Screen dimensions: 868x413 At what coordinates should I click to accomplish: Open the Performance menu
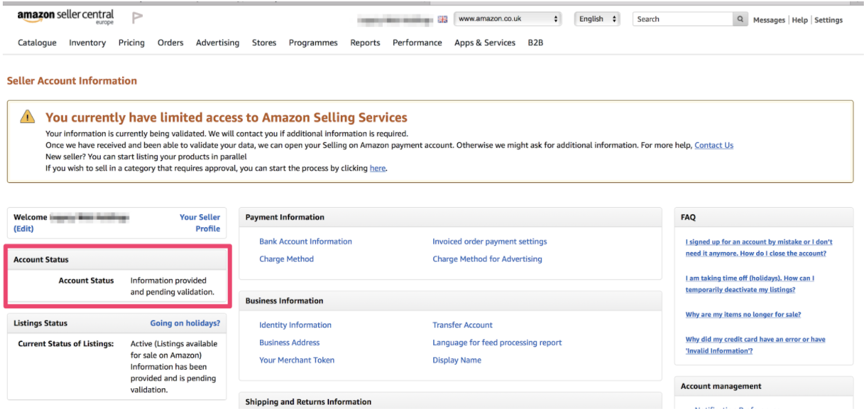tap(417, 43)
